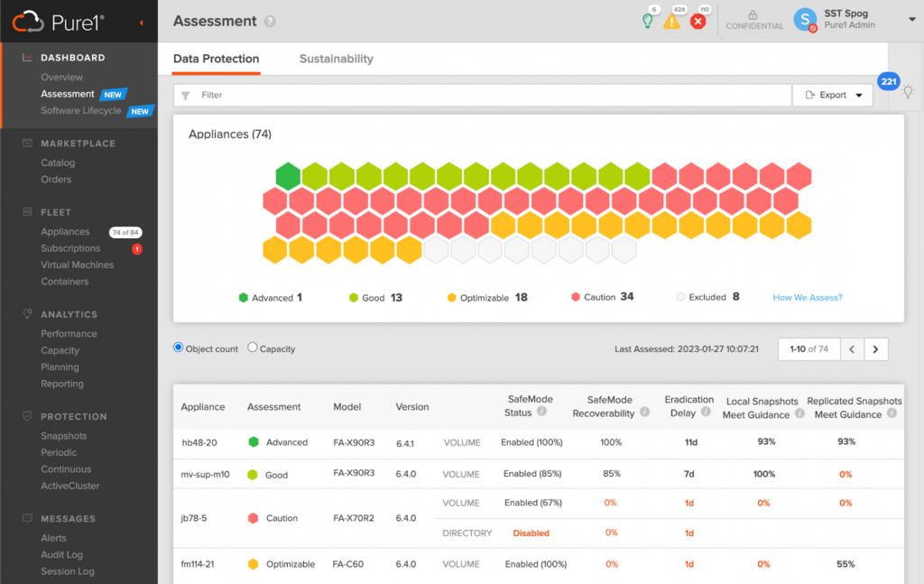Go to next page of appliances

[875, 349]
